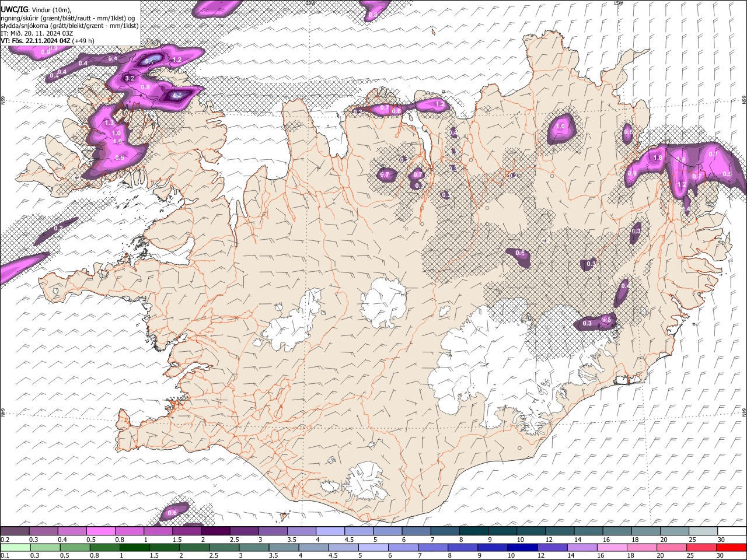Click the 15W longitude label at the top edge
The height and width of the screenshot is (560, 747).
coord(618,3)
